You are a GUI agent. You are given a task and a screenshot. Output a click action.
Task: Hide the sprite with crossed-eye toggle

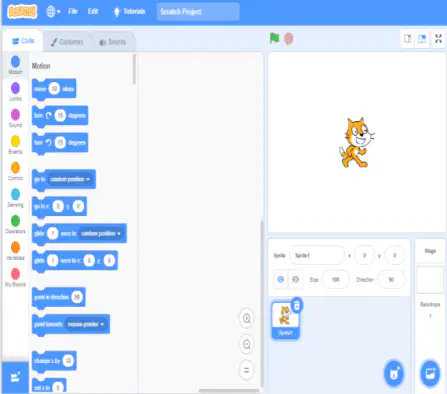295,279
